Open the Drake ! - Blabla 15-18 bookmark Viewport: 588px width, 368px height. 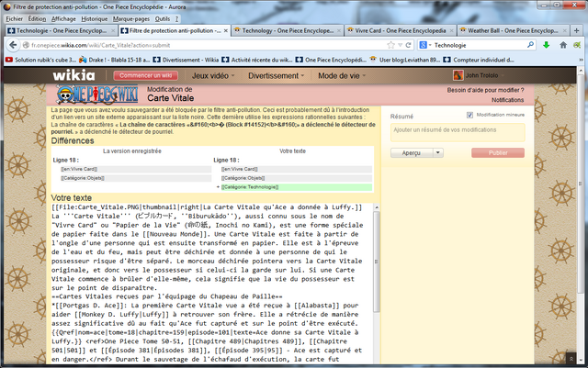pyautogui.click(x=114, y=60)
